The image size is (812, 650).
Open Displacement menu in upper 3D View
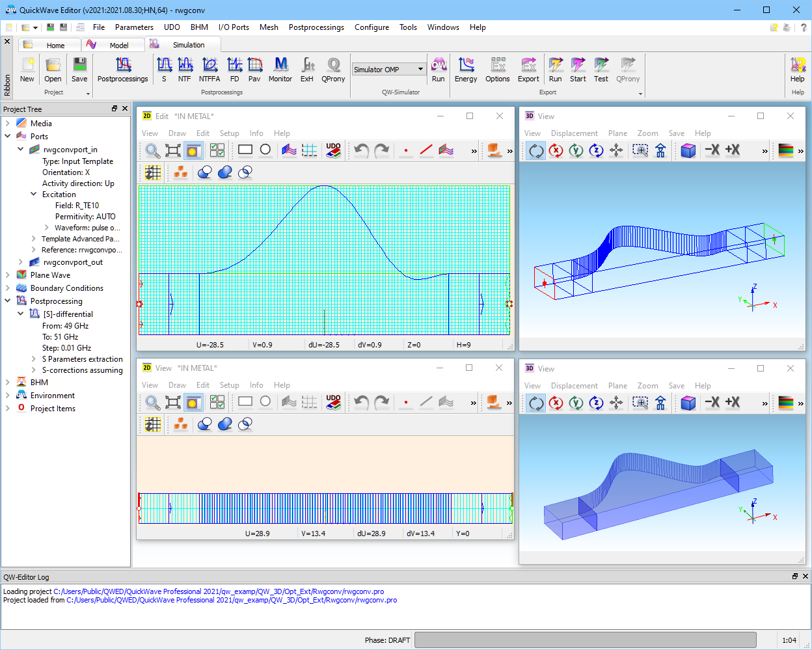574,133
